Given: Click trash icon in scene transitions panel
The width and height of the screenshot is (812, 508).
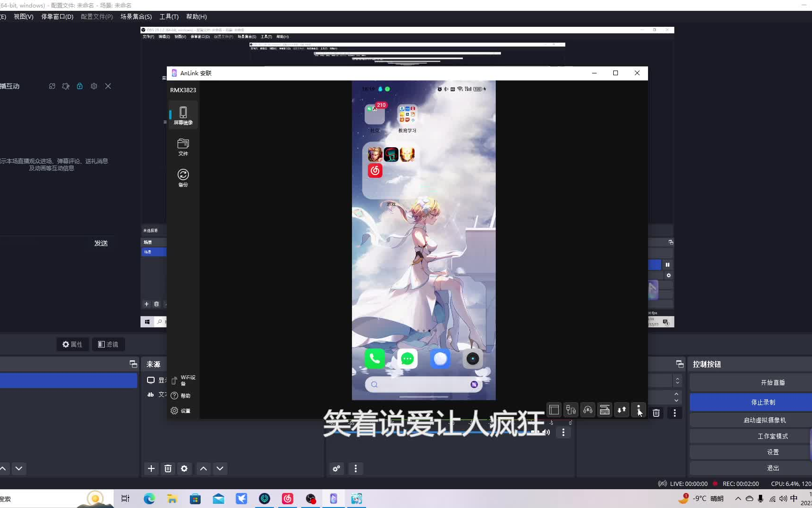Looking at the screenshot, I should click(656, 413).
